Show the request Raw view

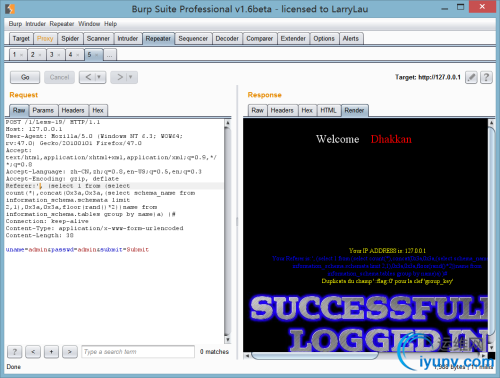tap(19, 110)
